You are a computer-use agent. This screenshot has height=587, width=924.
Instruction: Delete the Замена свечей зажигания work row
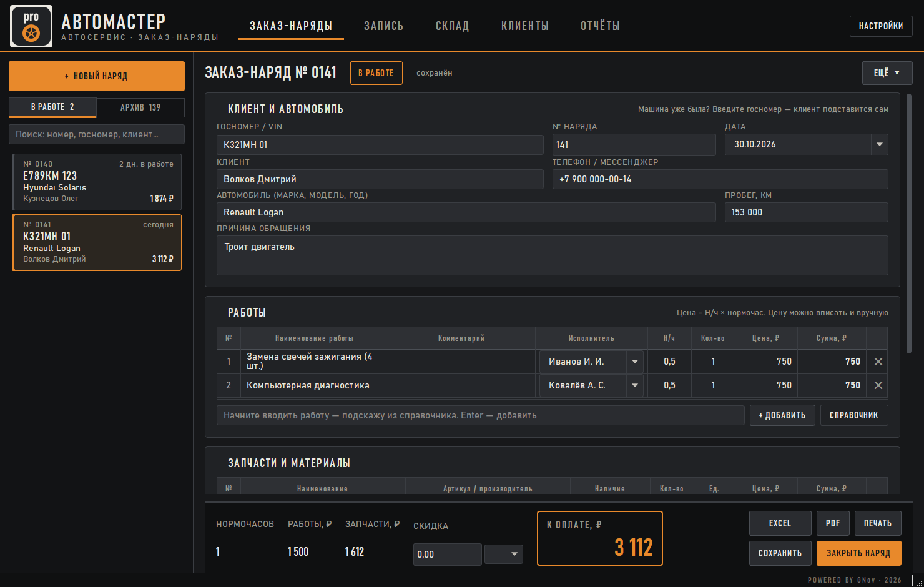tap(878, 362)
